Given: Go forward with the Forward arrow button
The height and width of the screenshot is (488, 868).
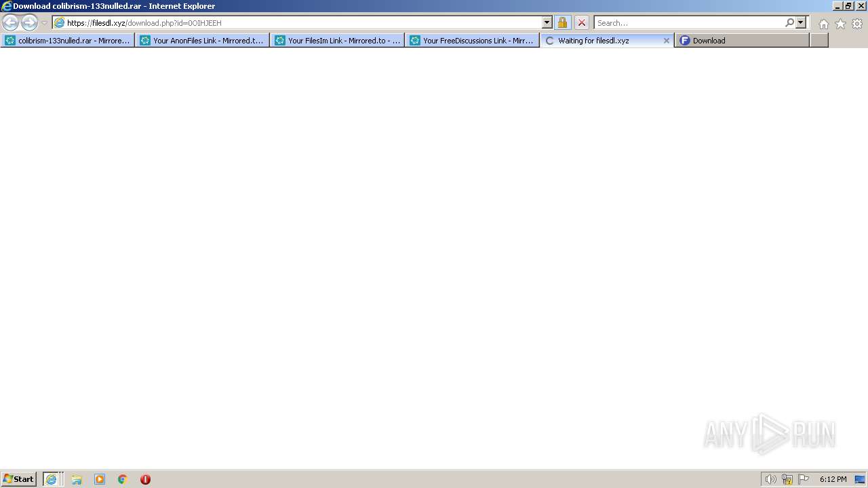Looking at the screenshot, I should pyautogui.click(x=29, y=22).
